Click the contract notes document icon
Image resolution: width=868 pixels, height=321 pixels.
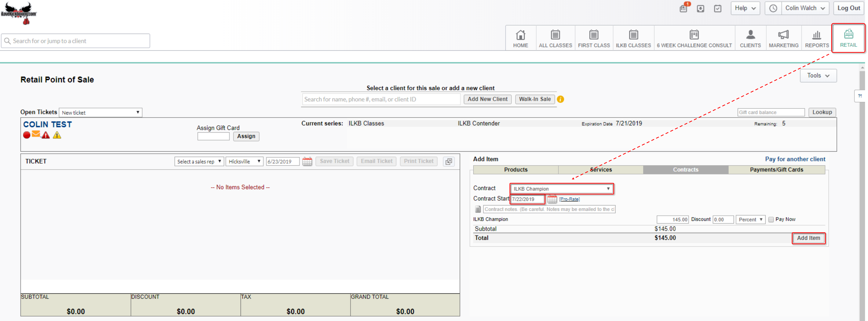[478, 209]
